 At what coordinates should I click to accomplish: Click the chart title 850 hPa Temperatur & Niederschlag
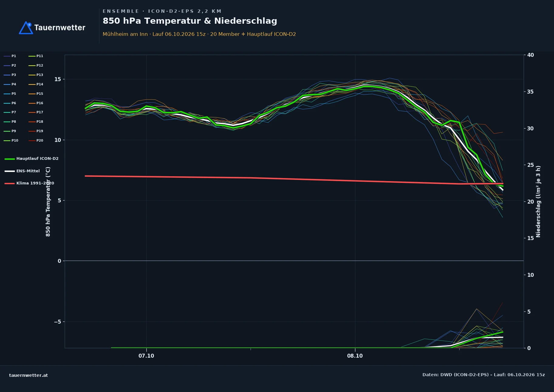point(190,21)
